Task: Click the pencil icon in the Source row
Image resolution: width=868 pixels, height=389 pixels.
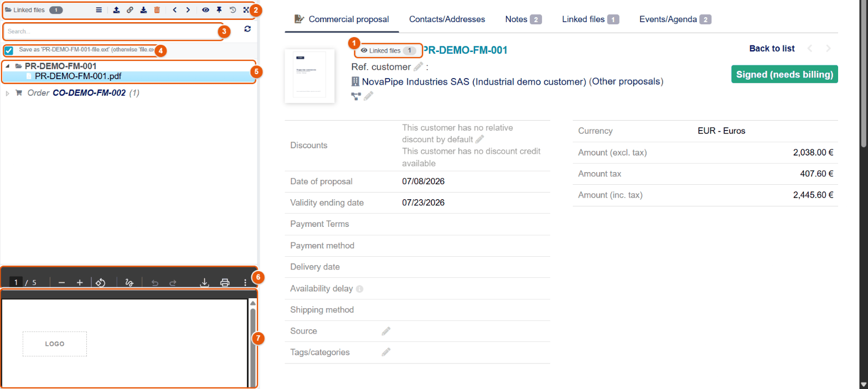Action: pos(386,331)
